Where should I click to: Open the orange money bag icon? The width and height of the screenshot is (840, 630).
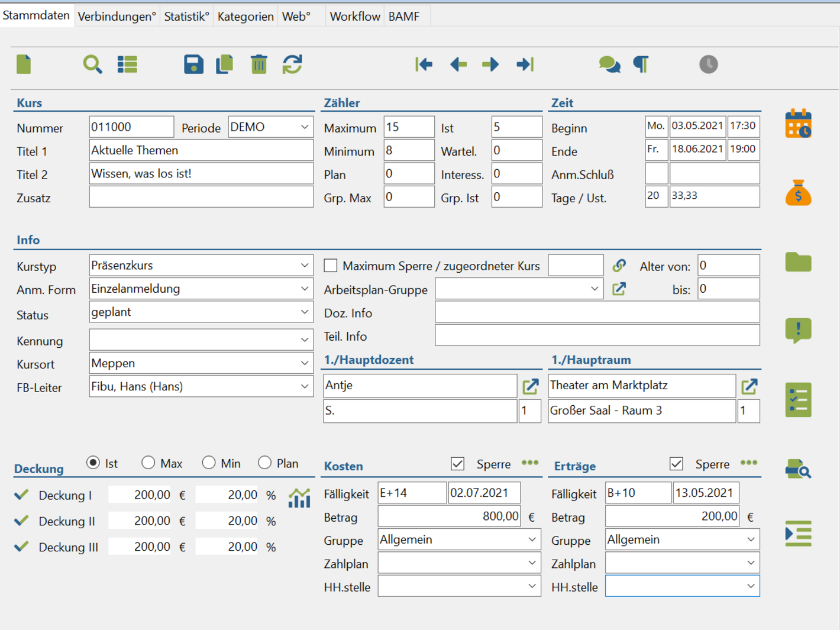click(x=798, y=193)
